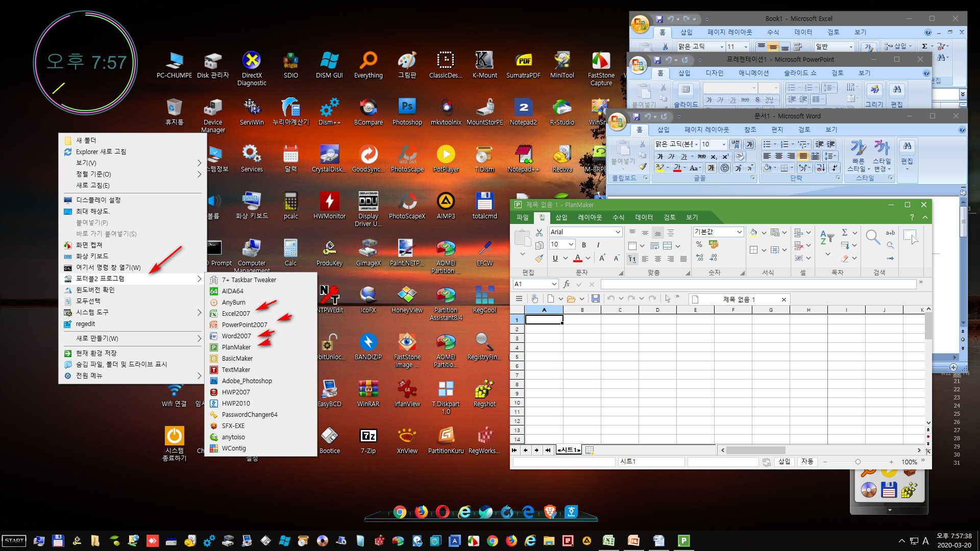Toggle vertical bottom alignment in PlanMaker
The height and width of the screenshot is (551, 980).
[x=658, y=233]
